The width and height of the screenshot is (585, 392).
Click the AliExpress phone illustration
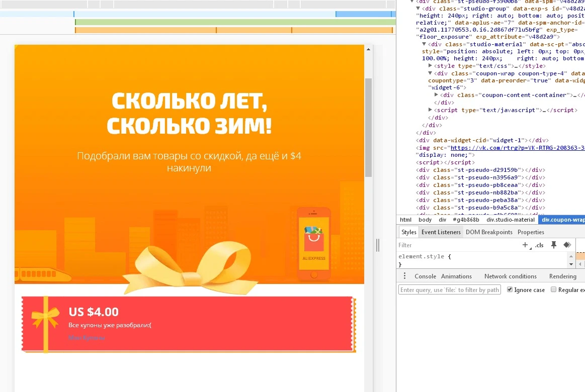pyautogui.click(x=314, y=244)
